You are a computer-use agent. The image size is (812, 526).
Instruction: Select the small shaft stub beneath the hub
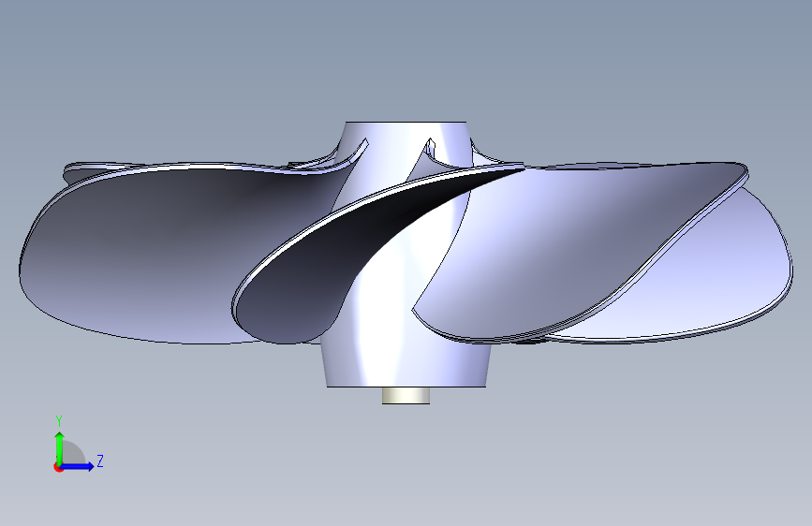pos(406,396)
